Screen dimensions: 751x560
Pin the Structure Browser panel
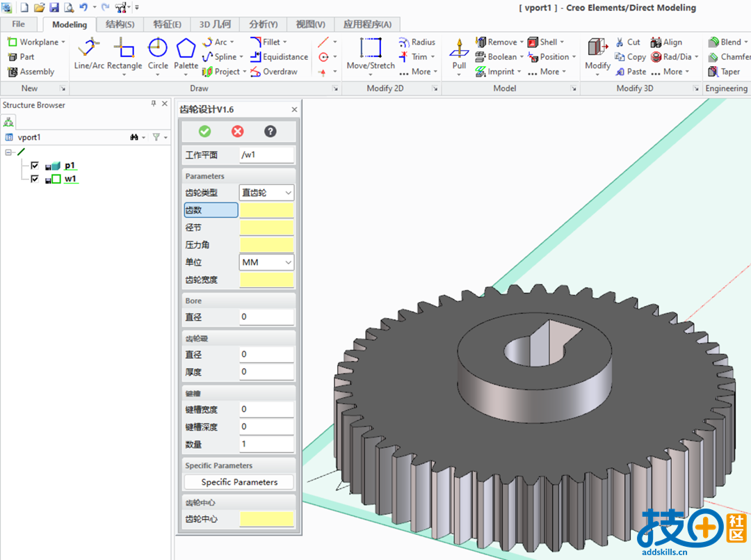153,104
